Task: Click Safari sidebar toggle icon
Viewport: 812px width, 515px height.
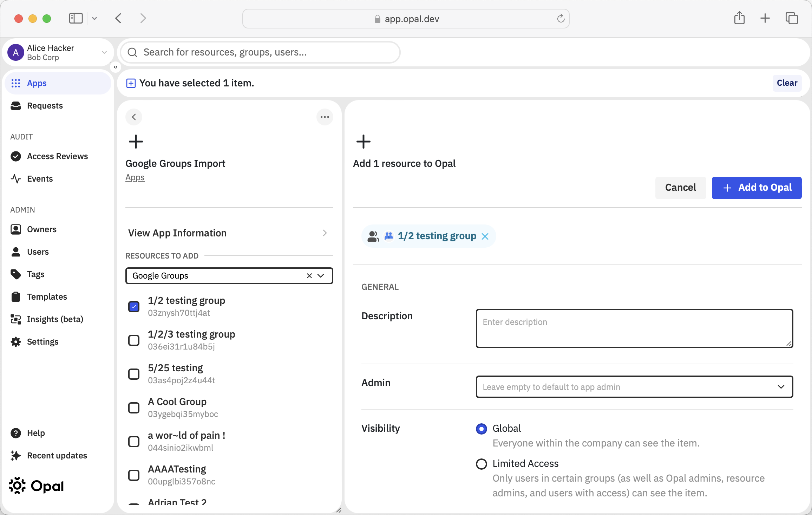Action: (x=76, y=18)
